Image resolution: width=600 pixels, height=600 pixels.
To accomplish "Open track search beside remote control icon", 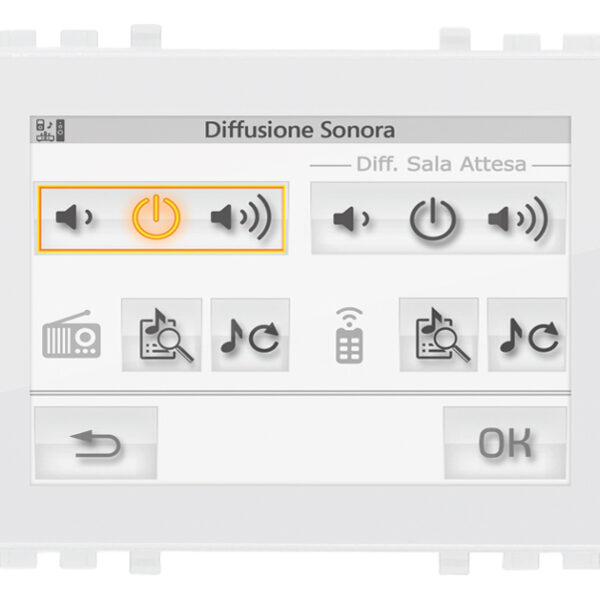I will [439, 335].
